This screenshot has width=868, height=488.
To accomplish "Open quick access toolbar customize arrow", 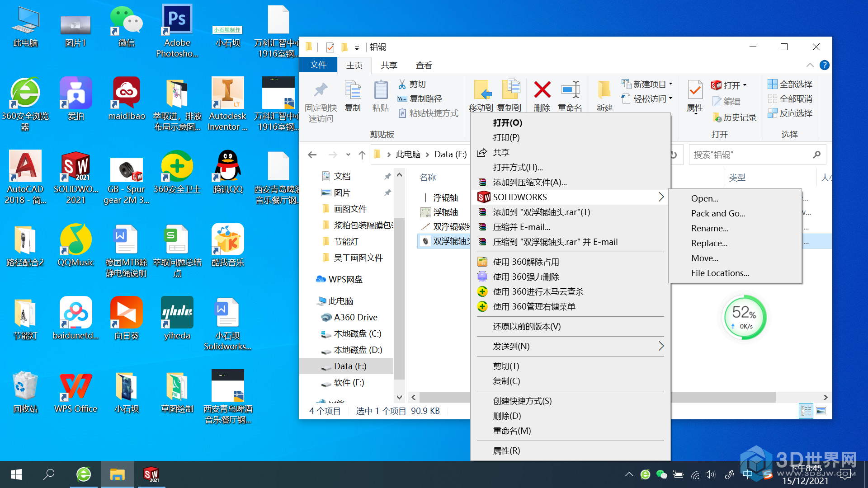I will (357, 47).
